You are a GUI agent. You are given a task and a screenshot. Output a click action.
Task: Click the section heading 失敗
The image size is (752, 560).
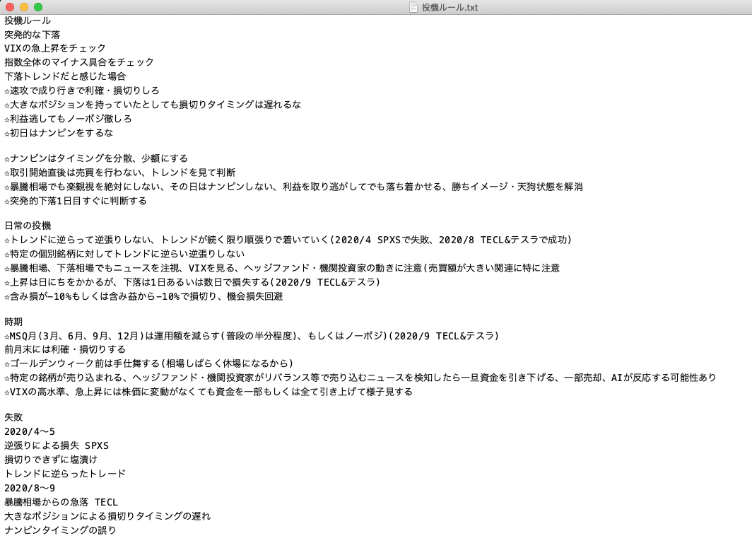(x=13, y=417)
